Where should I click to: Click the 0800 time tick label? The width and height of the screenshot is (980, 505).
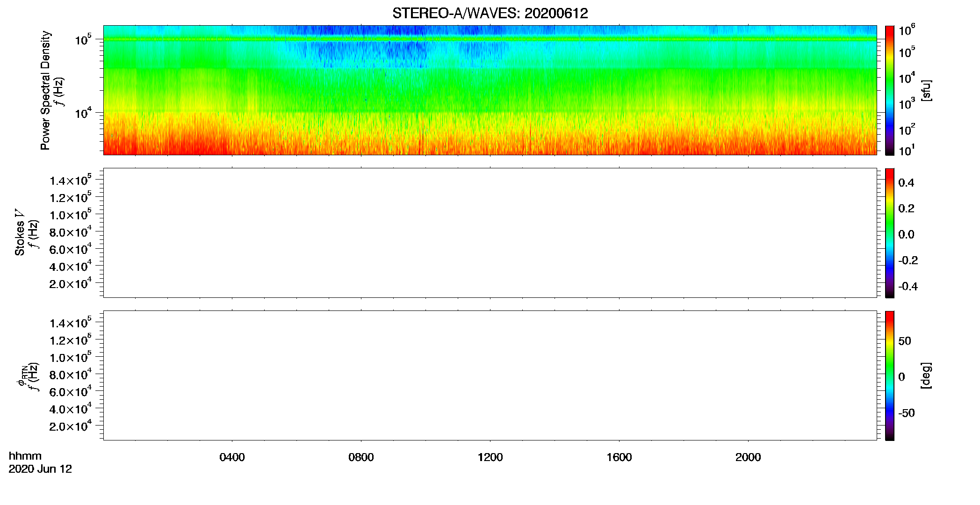click(361, 457)
